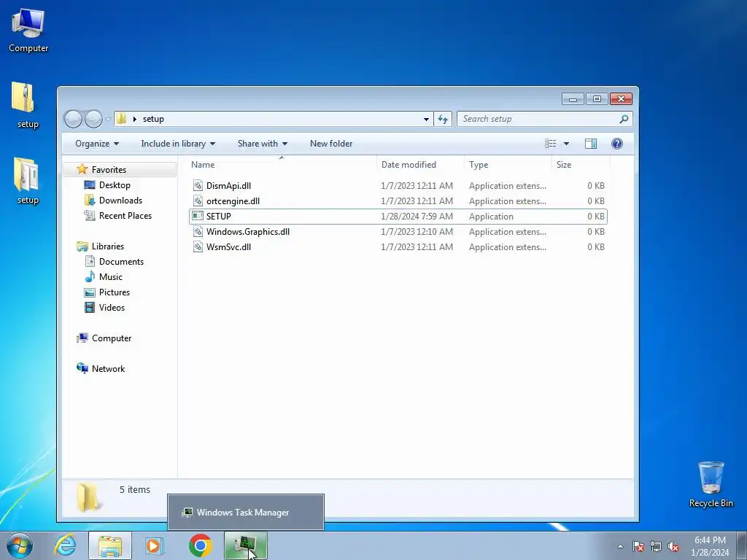The width and height of the screenshot is (747, 560).
Task: Open the Computer desktop icon
Action: pyautogui.click(x=28, y=31)
